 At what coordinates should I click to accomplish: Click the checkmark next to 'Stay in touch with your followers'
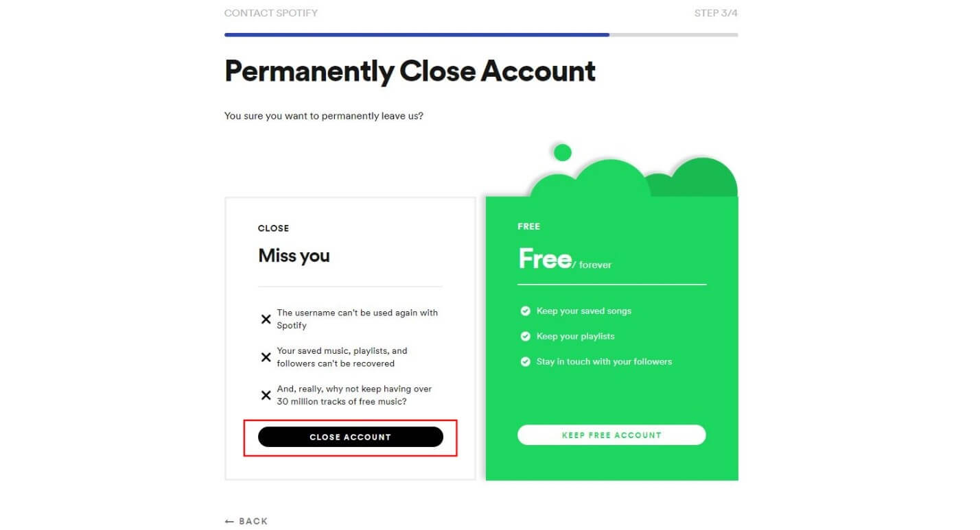click(x=525, y=361)
